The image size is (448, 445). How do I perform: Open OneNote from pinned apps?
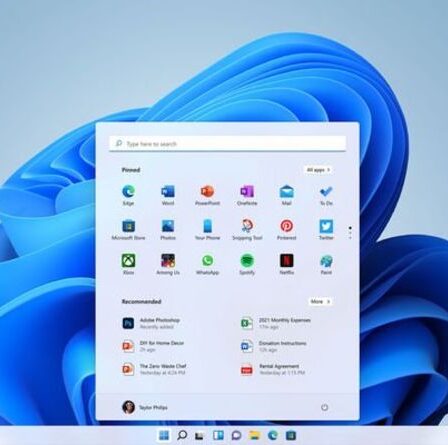[247, 195]
